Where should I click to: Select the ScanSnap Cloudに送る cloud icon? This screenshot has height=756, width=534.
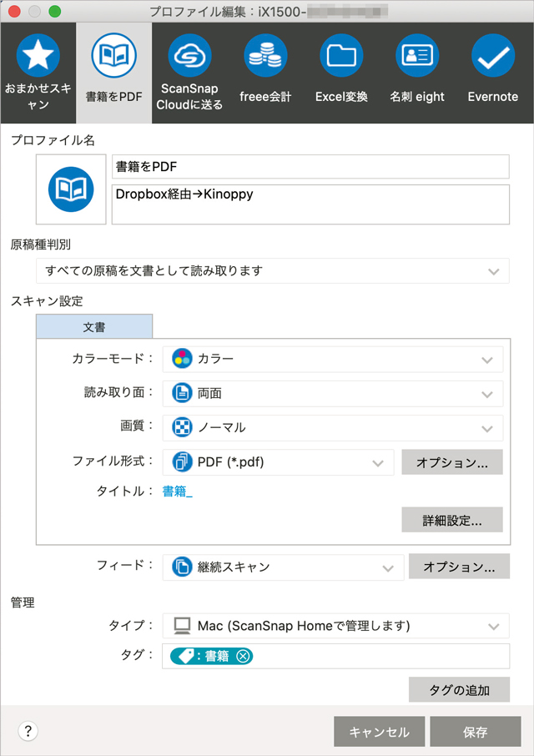click(x=189, y=55)
